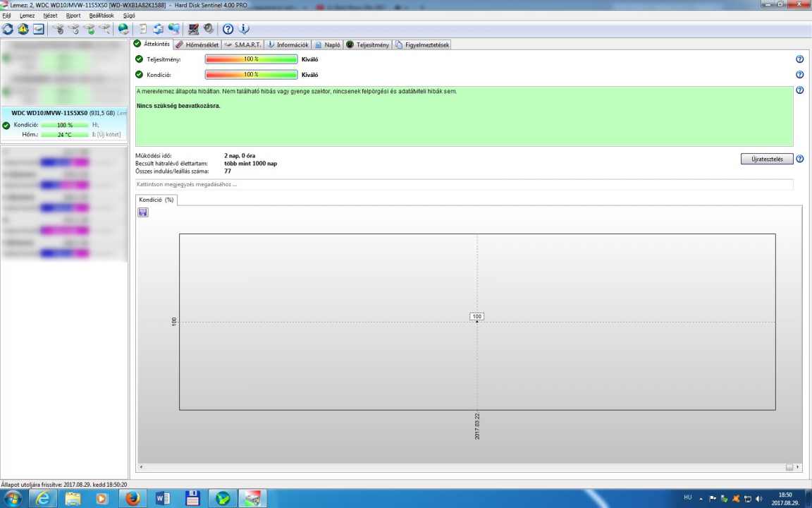Click the Teljesítmény 100 % progress bar
The width and height of the screenshot is (812, 508).
tap(251, 59)
